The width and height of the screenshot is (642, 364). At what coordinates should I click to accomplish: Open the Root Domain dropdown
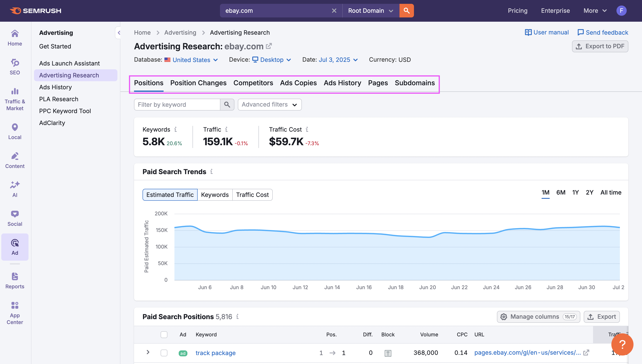tap(370, 11)
